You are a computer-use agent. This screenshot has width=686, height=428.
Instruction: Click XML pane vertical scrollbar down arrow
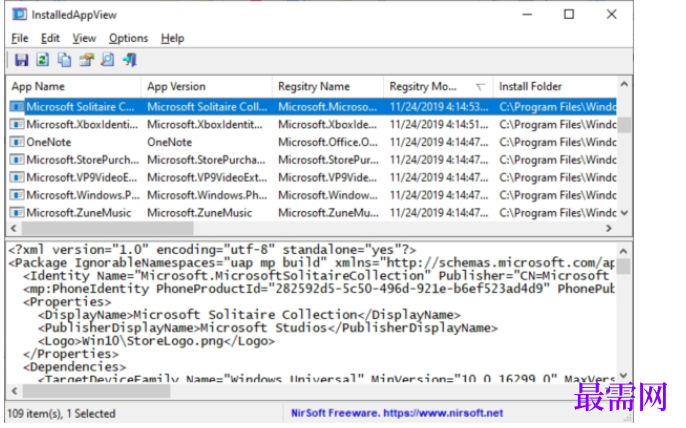623,376
